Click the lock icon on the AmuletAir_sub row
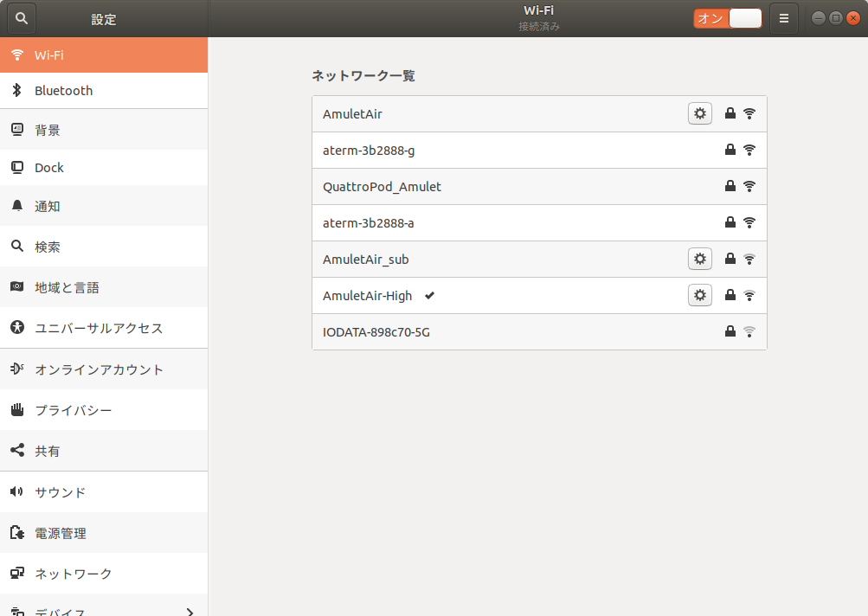868x616 pixels. pos(730,259)
